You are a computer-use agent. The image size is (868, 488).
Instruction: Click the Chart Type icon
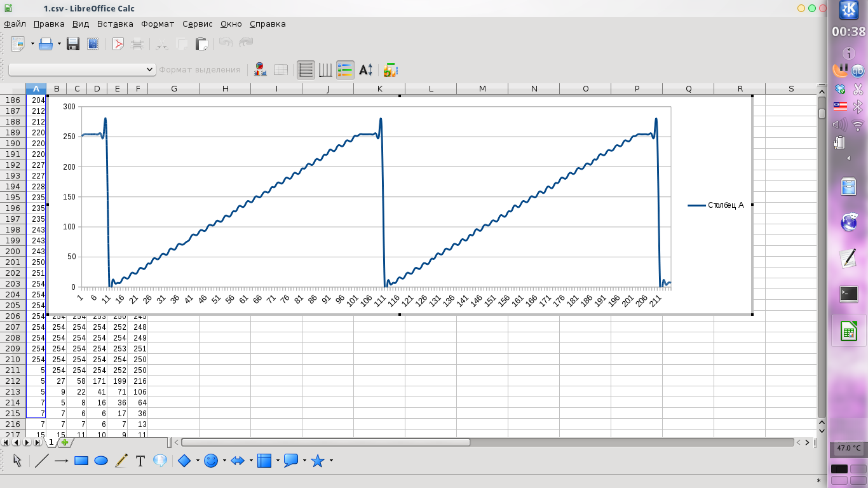click(x=260, y=70)
